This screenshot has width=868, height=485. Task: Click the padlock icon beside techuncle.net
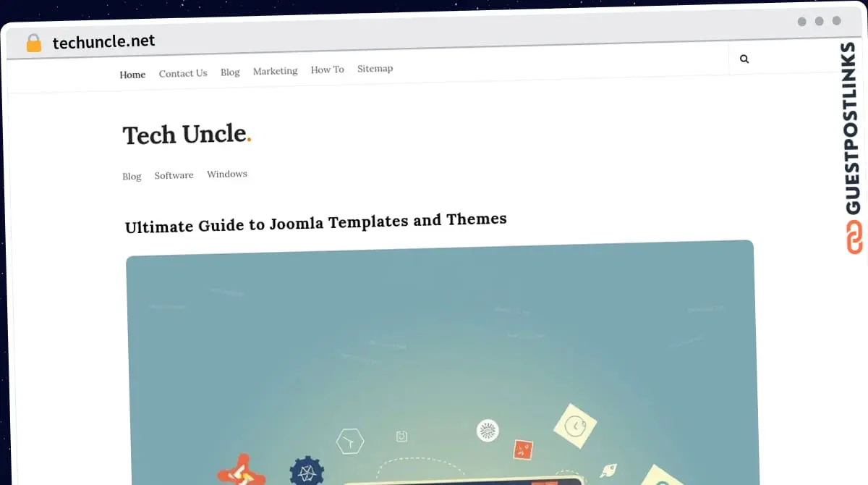pos(33,43)
